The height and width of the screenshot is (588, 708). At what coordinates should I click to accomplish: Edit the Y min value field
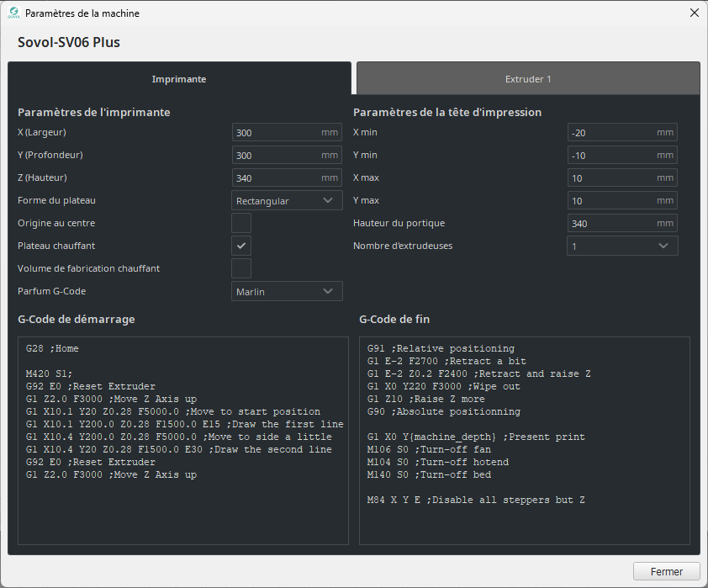(622, 155)
